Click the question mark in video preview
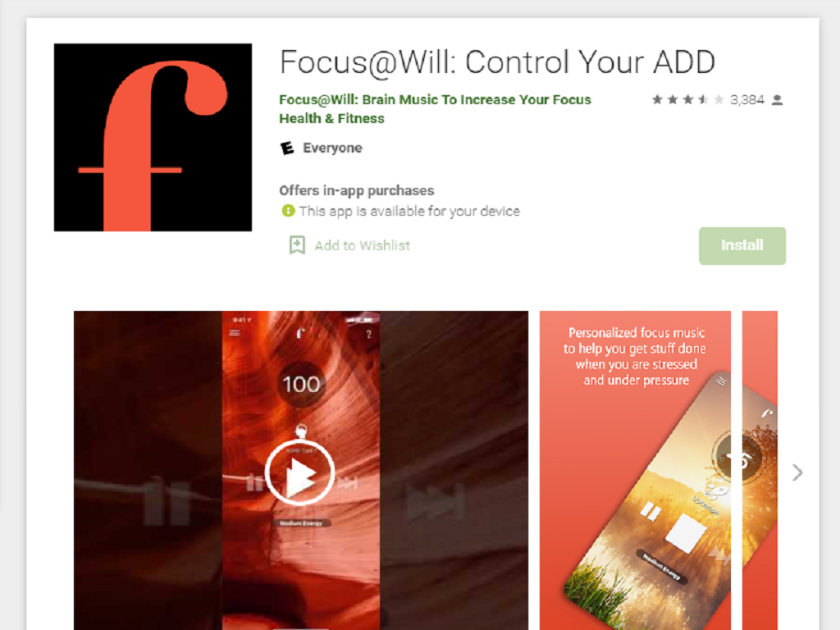The image size is (840, 630). click(368, 335)
